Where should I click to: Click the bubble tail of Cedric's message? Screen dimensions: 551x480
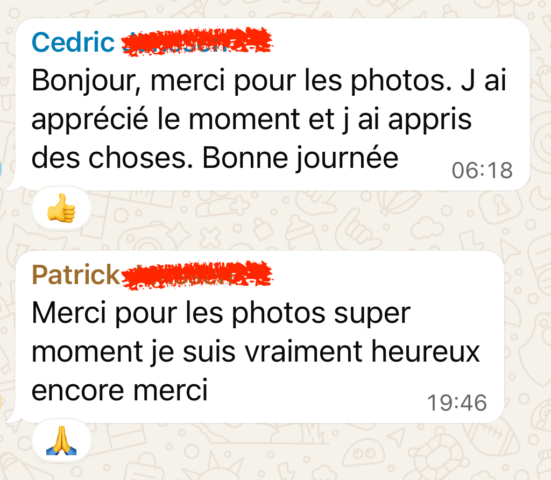13,185
